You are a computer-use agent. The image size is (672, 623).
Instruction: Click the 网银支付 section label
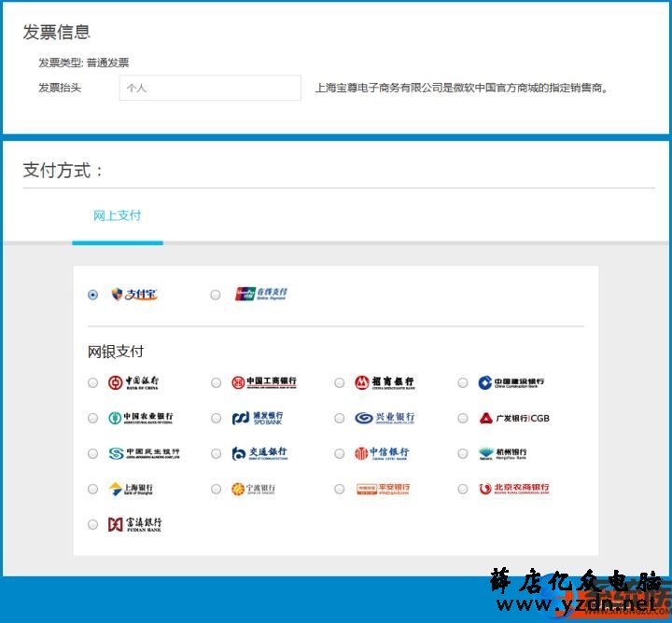[x=116, y=352]
